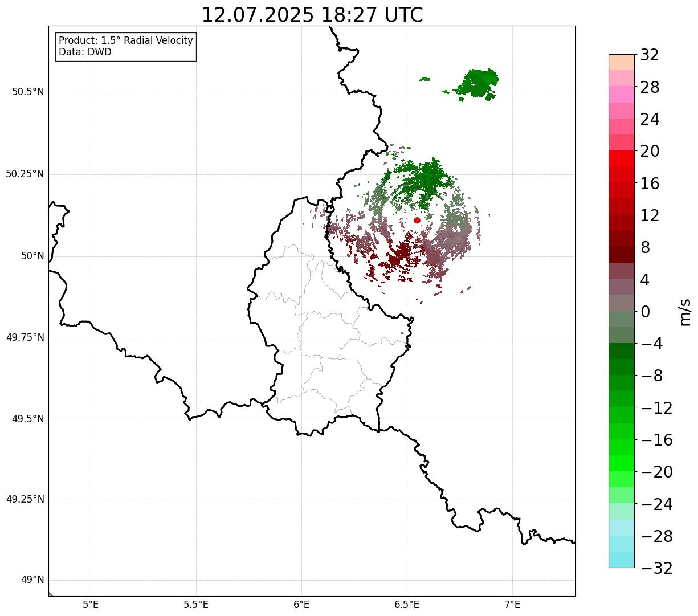The image size is (698, 616).
Task: Click the colorbar m/s unit label
Action: [685, 312]
